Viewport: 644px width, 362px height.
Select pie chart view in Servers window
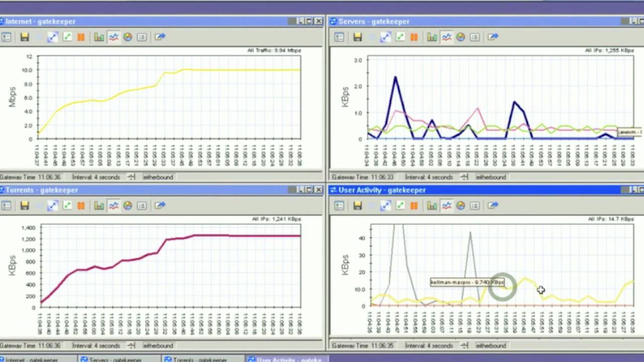tap(461, 37)
